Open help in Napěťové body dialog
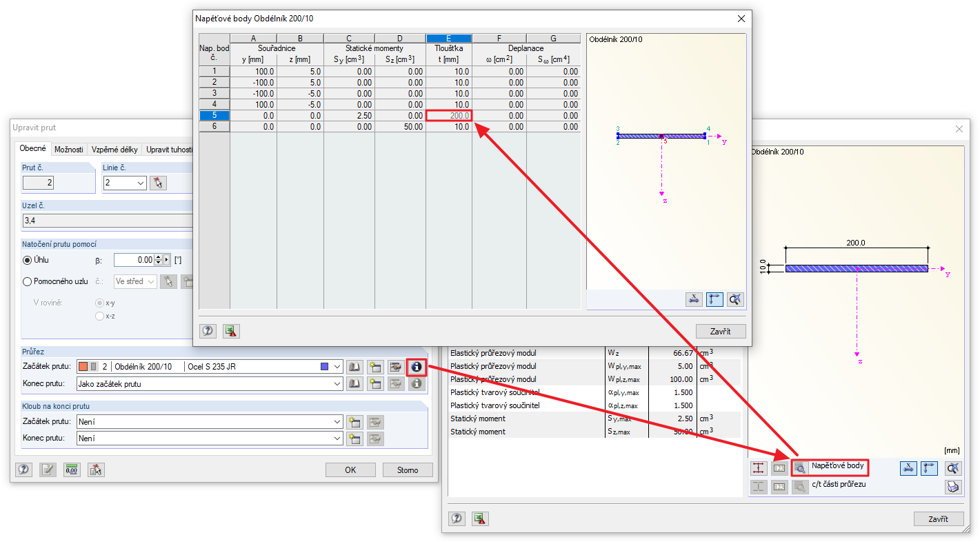 (x=208, y=331)
